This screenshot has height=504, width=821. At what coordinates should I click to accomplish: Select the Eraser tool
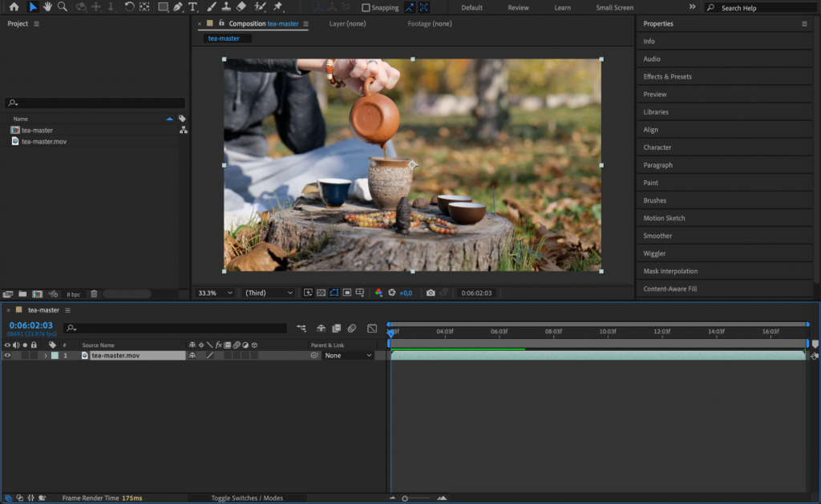click(x=241, y=7)
